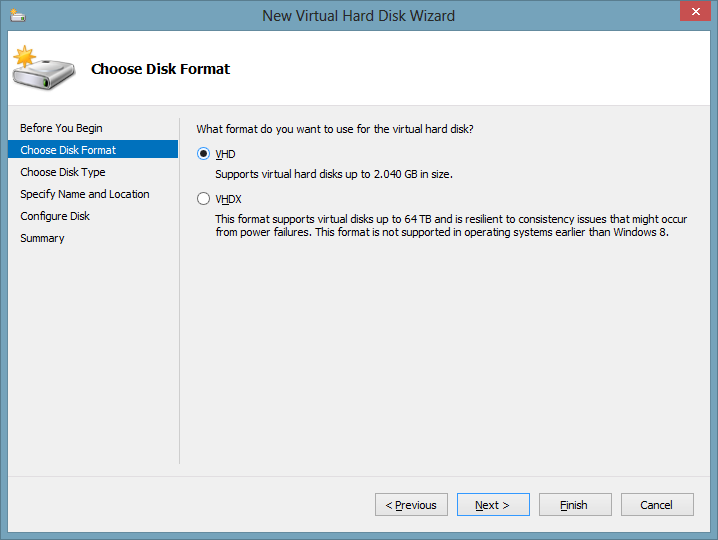Open the Summary step
Image resolution: width=718 pixels, height=540 pixels.
pyautogui.click(x=42, y=238)
